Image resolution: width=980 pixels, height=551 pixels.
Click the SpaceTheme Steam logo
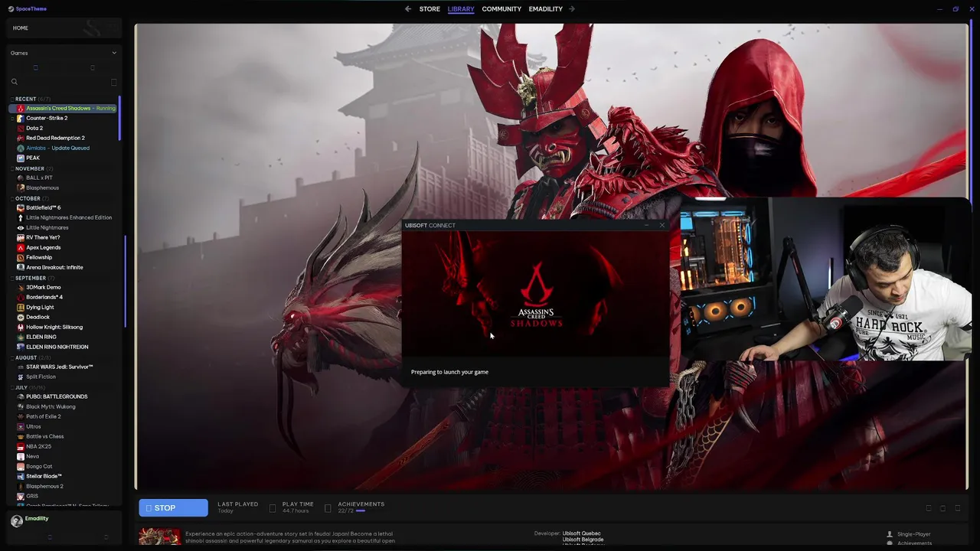click(11, 9)
